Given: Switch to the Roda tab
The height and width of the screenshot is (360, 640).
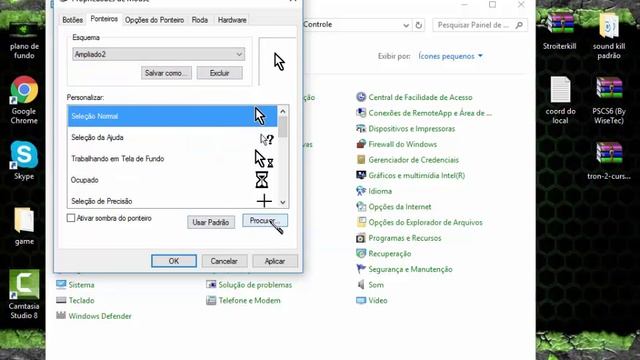Looking at the screenshot, I should [200, 20].
